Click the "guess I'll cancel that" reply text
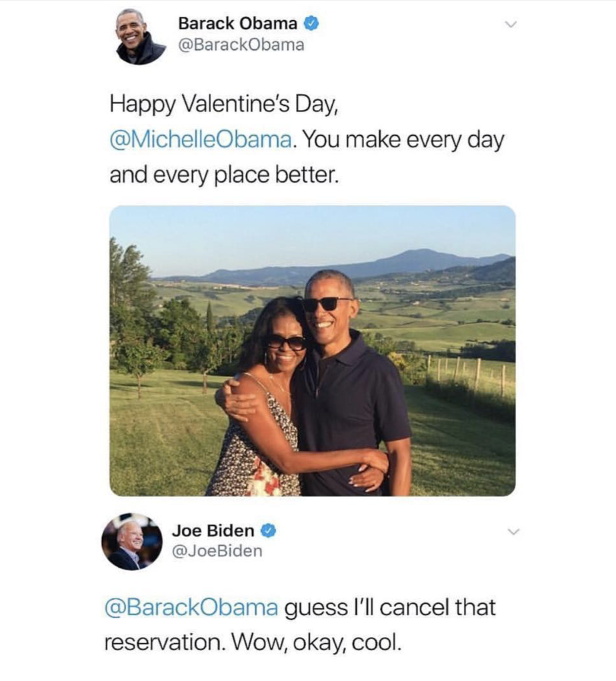The width and height of the screenshot is (616, 681). tap(390, 608)
